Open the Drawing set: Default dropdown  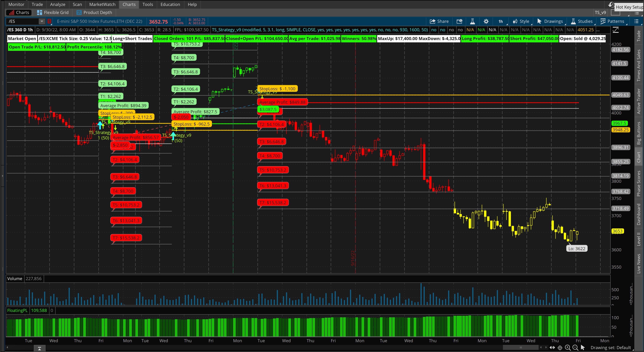(x=612, y=348)
